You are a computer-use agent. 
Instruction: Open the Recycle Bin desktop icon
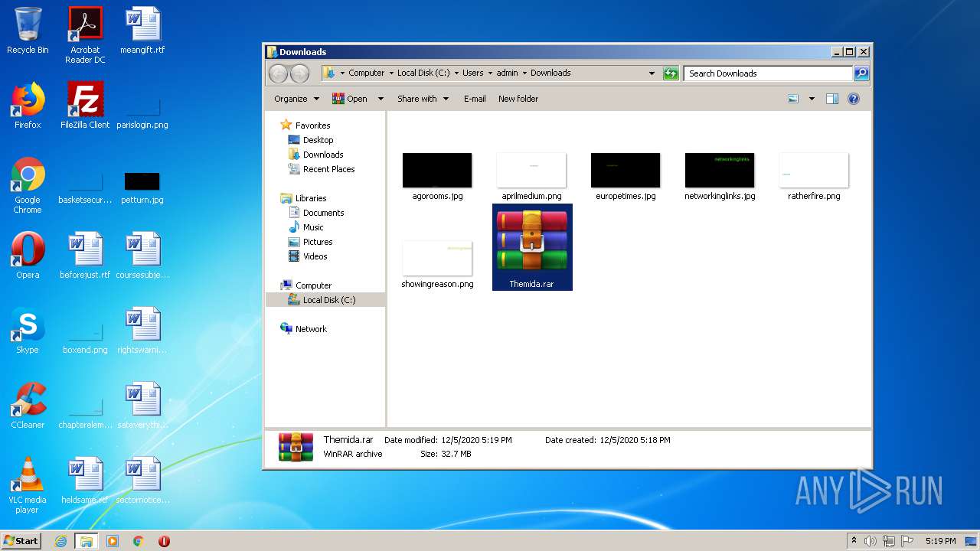[28, 31]
